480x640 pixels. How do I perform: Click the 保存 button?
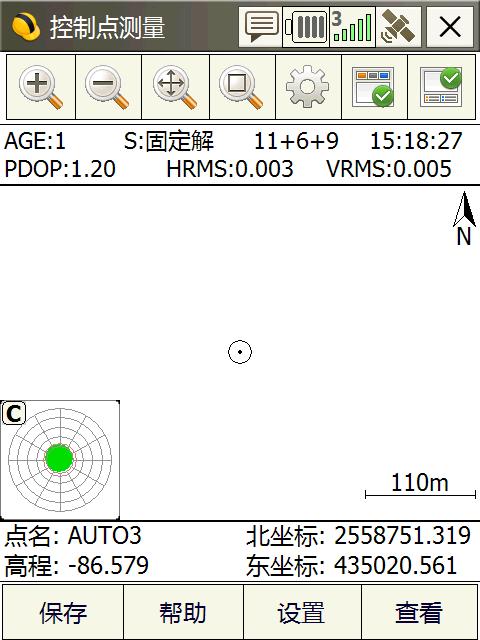pos(63,612)
